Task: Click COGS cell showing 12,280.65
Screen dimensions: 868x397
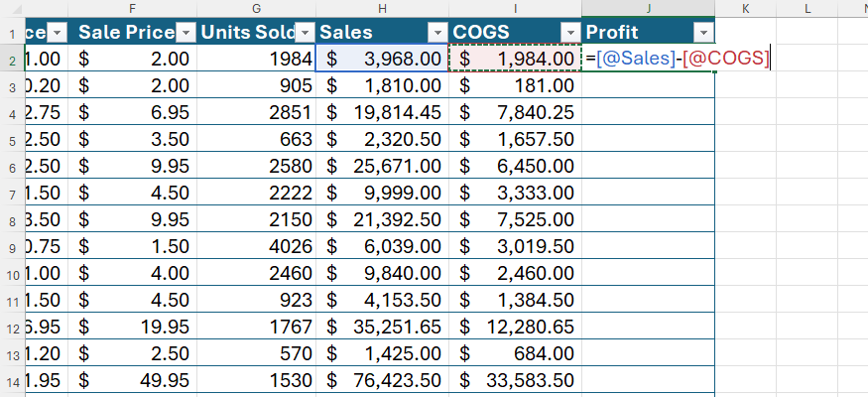Action: click(515, 327)
